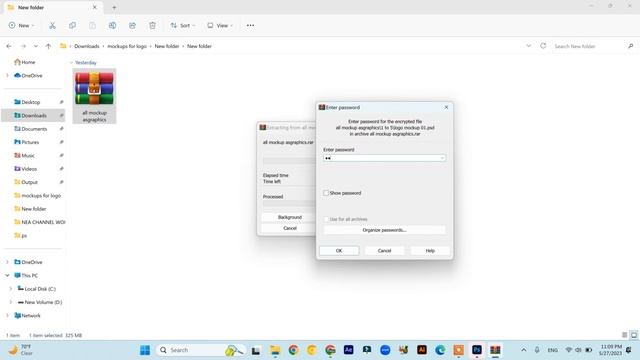This screenshot has height=360, width=640.
Task: Collapse the Yesterday group header
Action: (x=71, y=62)
